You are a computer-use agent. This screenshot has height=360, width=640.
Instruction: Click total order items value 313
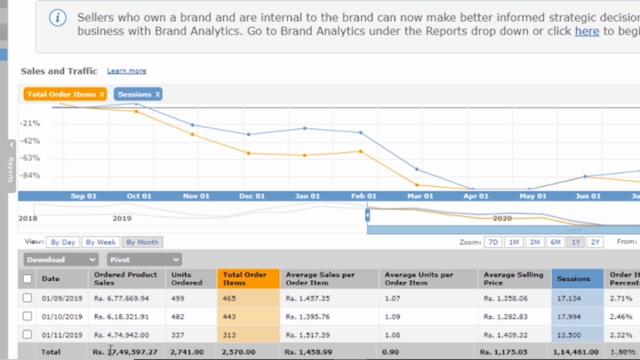click(229, 335)
